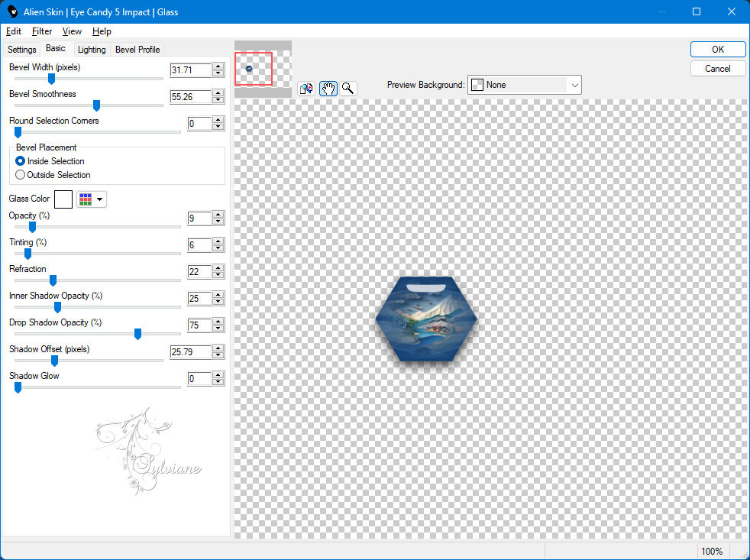Click the Glass Color white swatch
750x560 pixels.
63,199
